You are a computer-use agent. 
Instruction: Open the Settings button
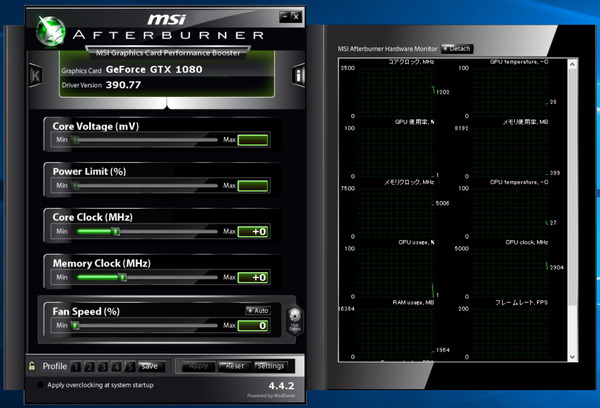coord(271,366)
